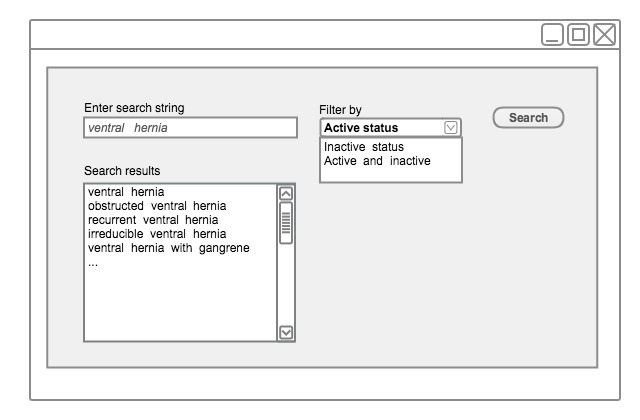Click the scroll up arrow in results
The height and width of the screenshot is (420, 640).
coord(286,193)
